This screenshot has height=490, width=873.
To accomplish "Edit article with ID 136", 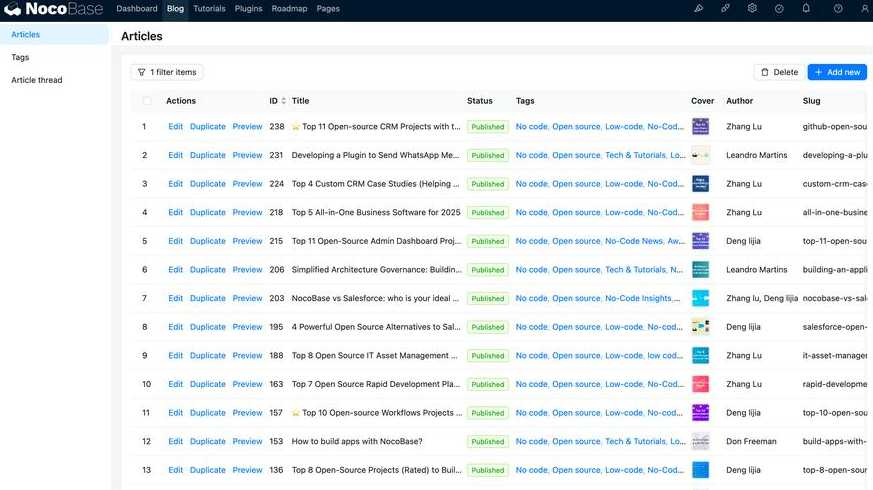I will [x=175, y=470].
